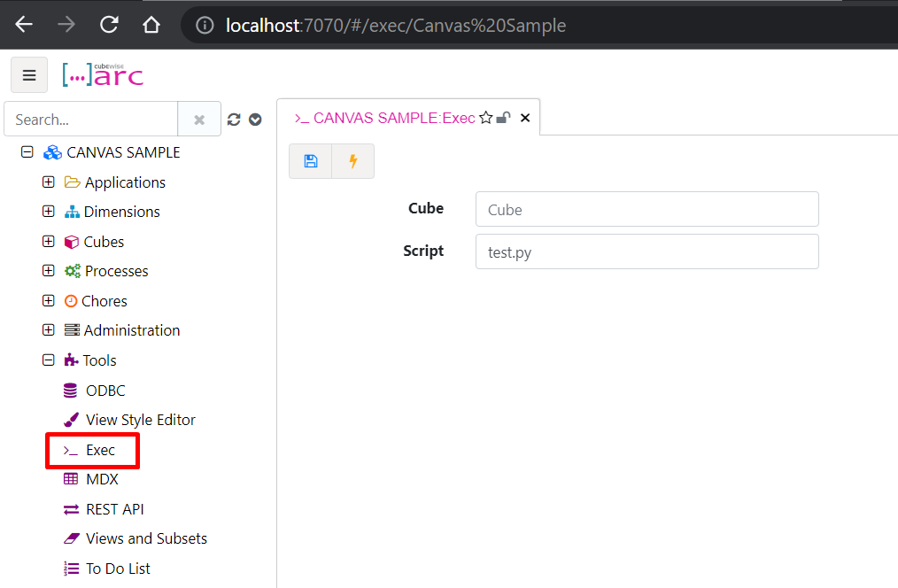
Task: Star the CANVAS SAMPLE:Exec tab as favorite
Action: coord(485,118)
